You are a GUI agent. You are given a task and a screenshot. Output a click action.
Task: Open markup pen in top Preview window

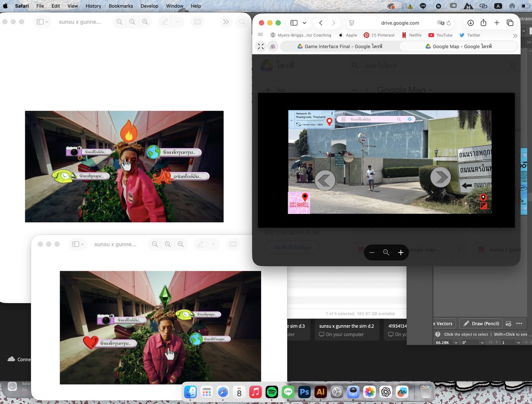(x=165, y=22)
